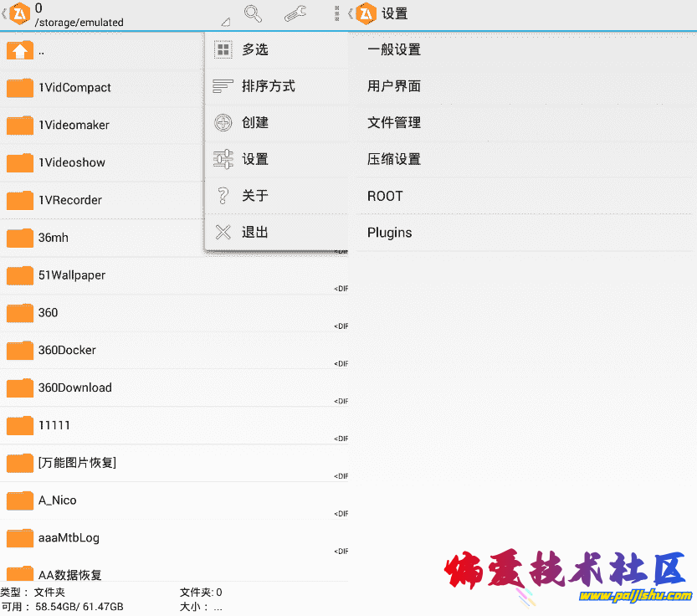Viewport: 697px width, 616px height.
Task: Open 一般设置 in the settings list
Action: point(394,49)
